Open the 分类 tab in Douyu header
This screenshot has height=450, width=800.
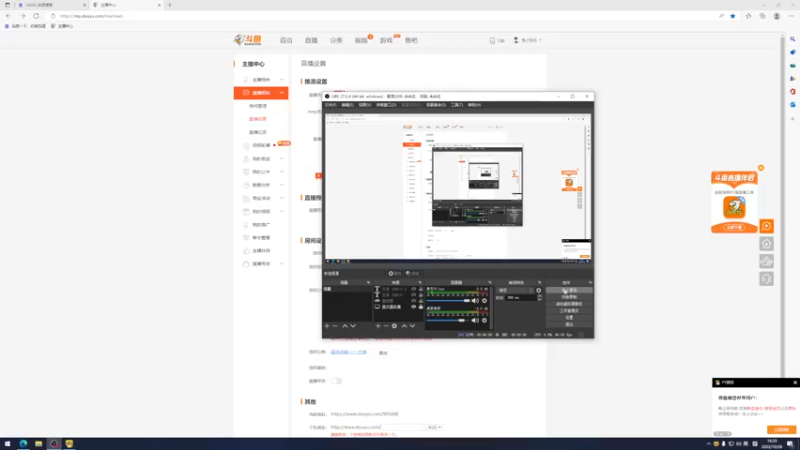point(336,40)
